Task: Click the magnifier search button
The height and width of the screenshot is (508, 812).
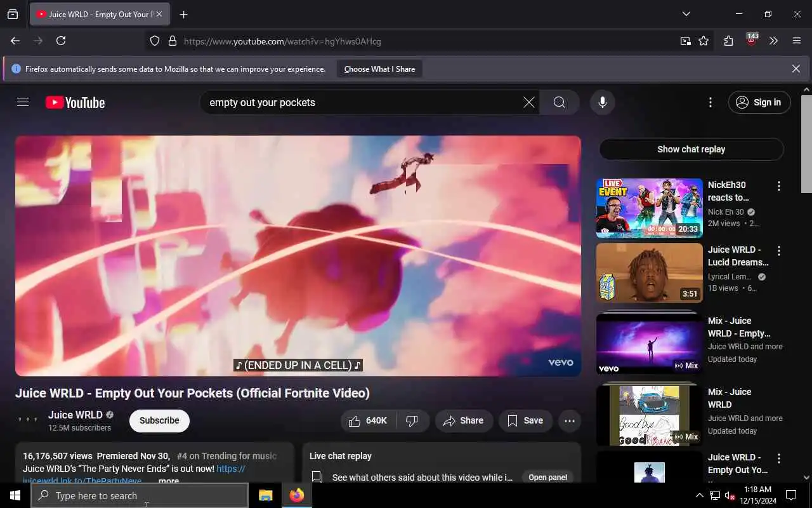Action: [559, 102]
